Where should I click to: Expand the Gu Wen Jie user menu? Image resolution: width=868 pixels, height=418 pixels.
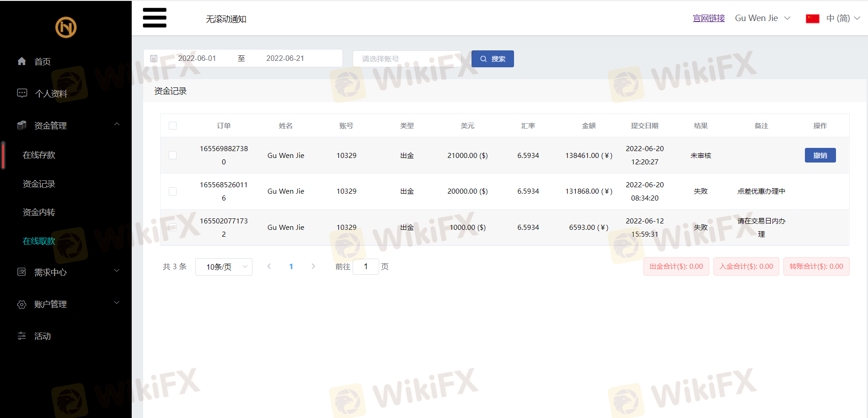coord(762,18)
